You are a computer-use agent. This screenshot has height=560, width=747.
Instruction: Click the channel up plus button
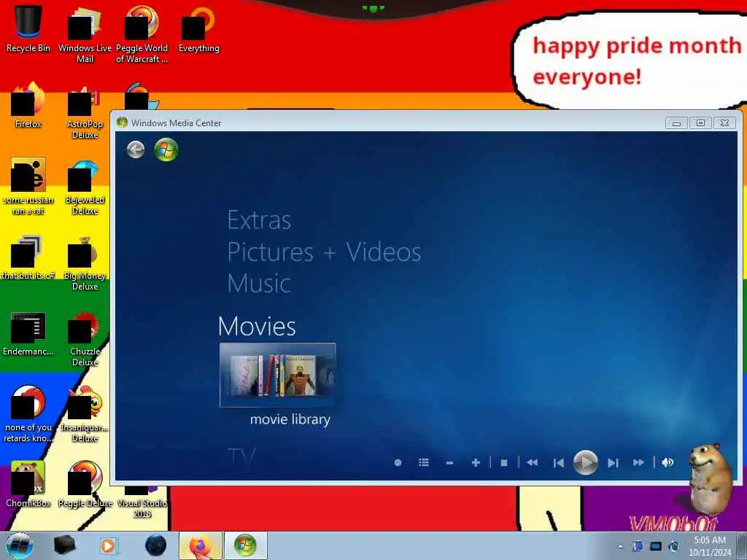click(476, 462)
